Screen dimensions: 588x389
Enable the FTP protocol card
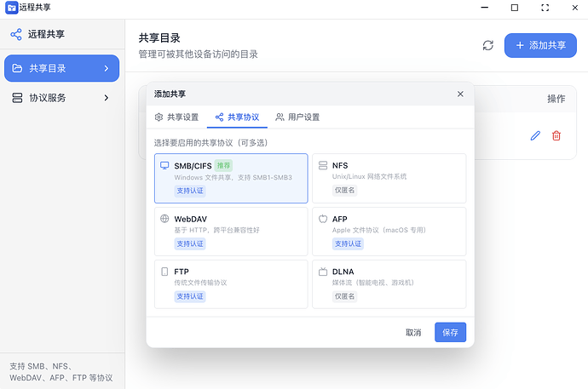pyautogui.click(x=231, y=284)
